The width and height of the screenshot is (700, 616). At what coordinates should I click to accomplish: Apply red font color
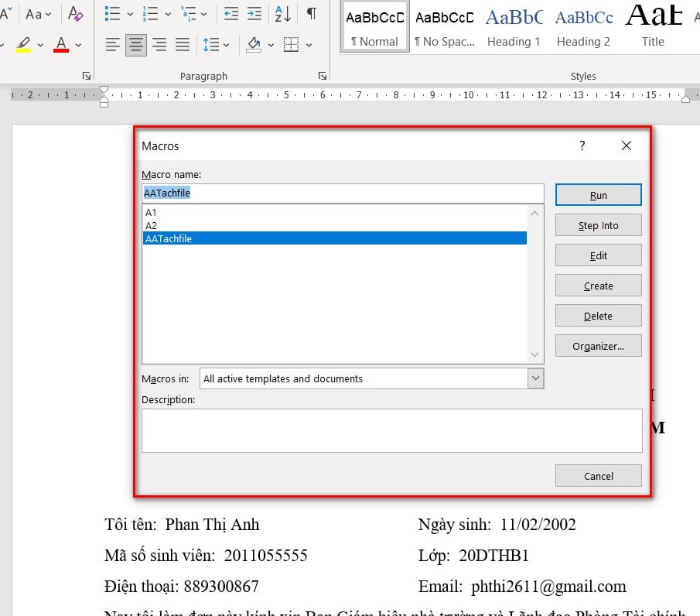pos(62,44)
